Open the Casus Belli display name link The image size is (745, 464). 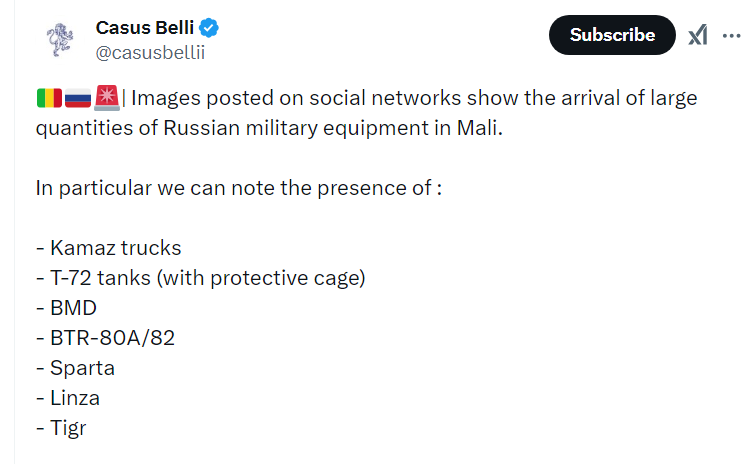point(145,28)
